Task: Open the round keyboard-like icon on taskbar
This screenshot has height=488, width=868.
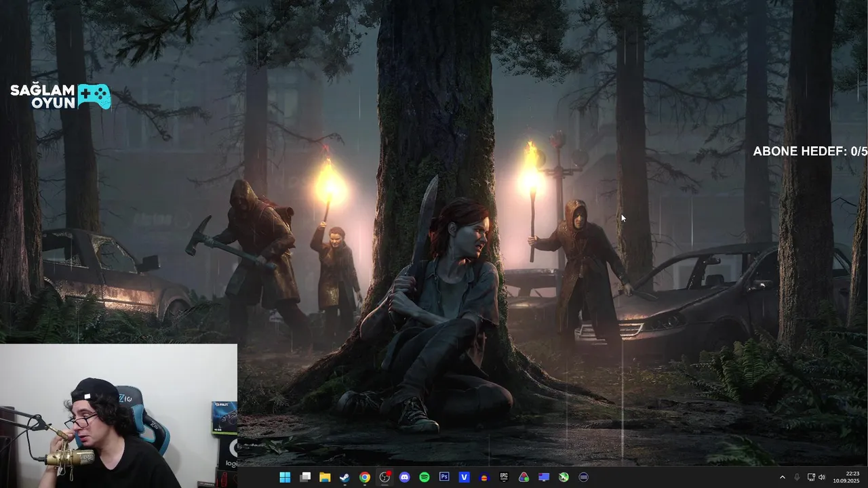Action: pyautogui.click(x=584, y=477)
